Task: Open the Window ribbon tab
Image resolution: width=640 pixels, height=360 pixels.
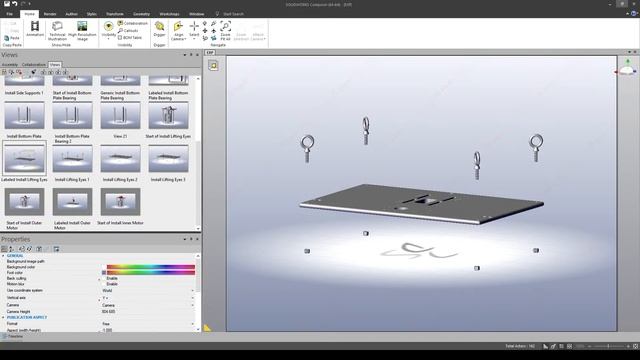Action: tap(196, 14)
